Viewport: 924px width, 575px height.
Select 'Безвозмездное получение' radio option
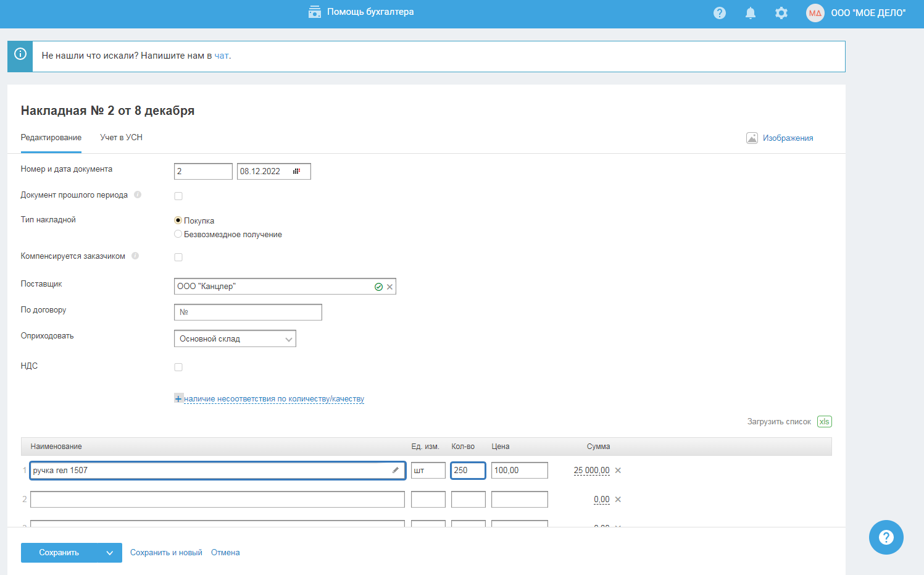click(x=178, y=234)
